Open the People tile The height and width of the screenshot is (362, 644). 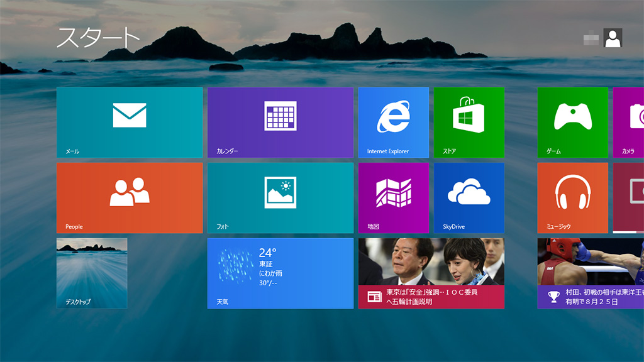coord(130,198)
